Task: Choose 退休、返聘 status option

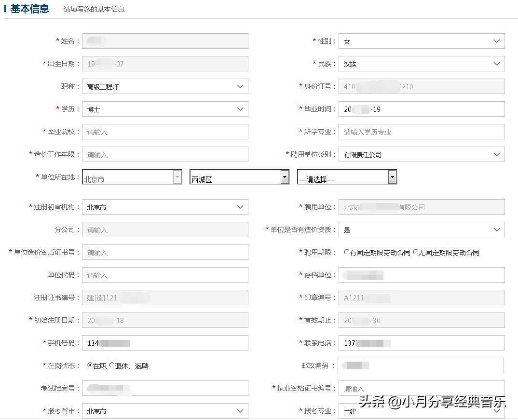Action: pos(112,366)
